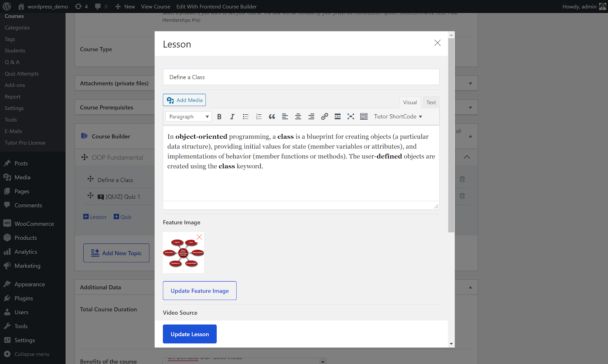Click the Lesson dialog vertical scrollbar
The height and width of the screenshot is (364, 608).
451,135
